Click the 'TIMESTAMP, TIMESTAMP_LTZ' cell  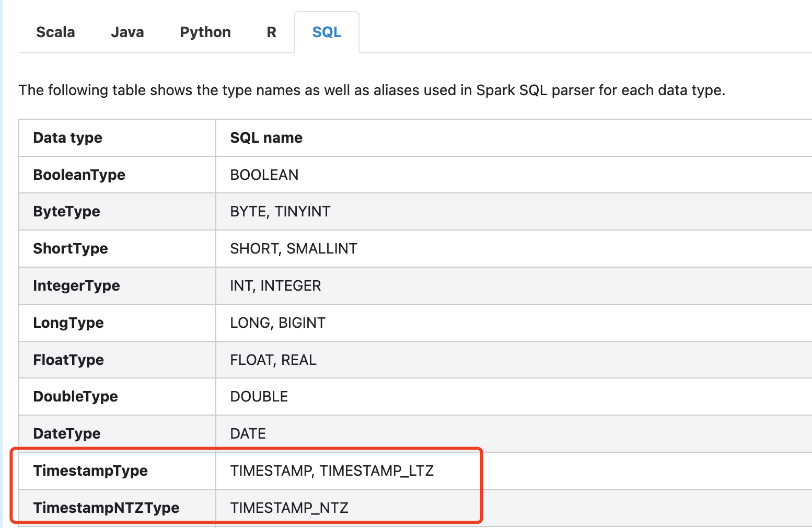[x=332, y=471]
